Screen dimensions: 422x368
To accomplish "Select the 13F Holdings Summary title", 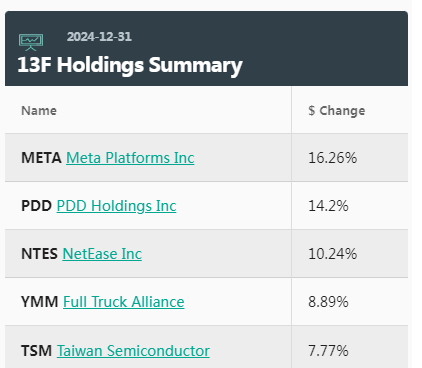I will point(130,65).
